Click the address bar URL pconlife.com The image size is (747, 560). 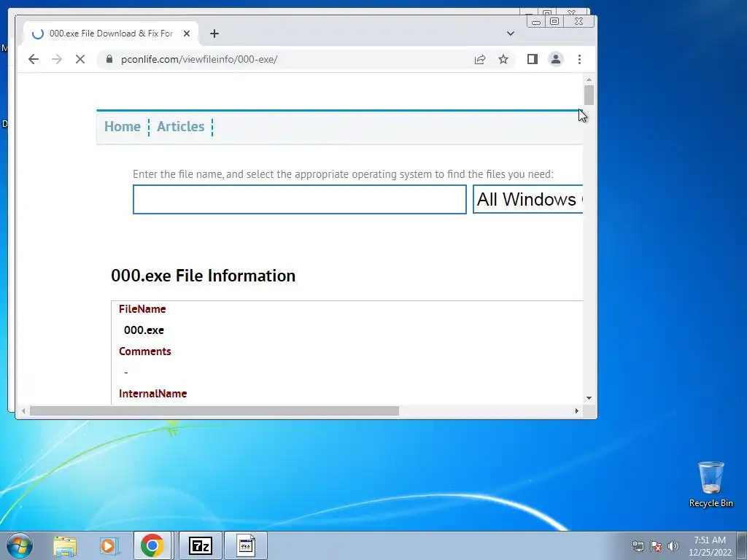point(198,59)
